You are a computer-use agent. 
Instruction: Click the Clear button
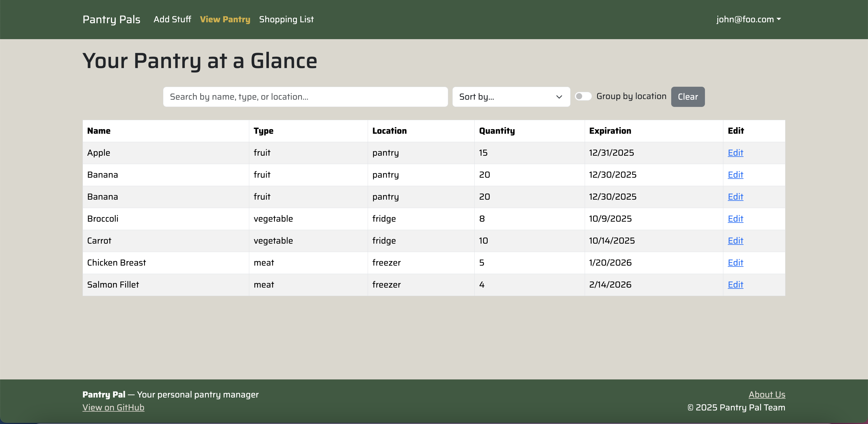coord(687,97)
